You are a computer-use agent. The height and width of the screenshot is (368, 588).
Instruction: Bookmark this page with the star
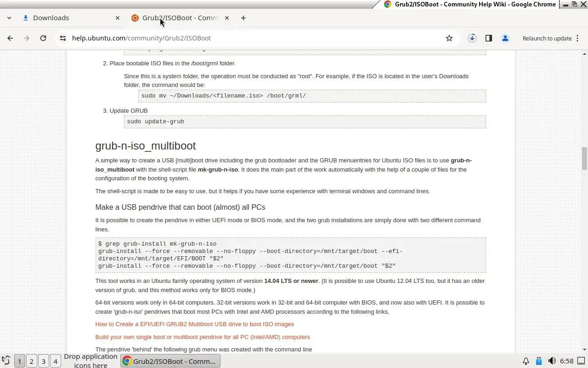(449, 38)
